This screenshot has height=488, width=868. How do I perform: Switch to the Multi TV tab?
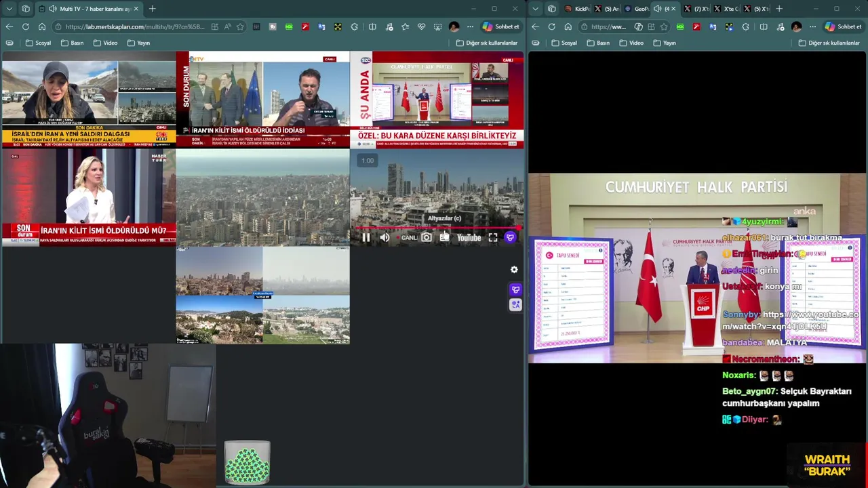[x=89, y=9]
